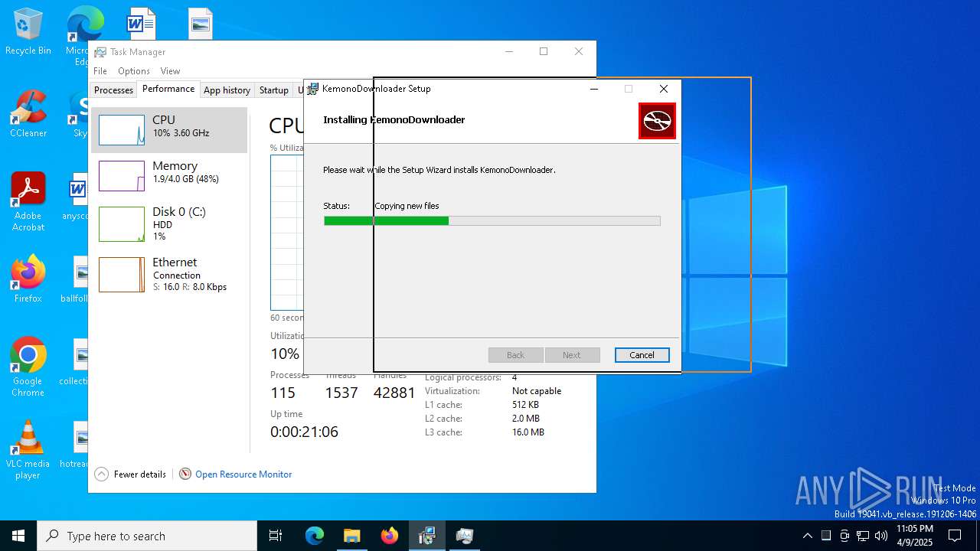The height and width of the screenshot is (551, 980).
Task: Select the Disk 0 (C:) performance item
Action: click(x=169, y=223)
